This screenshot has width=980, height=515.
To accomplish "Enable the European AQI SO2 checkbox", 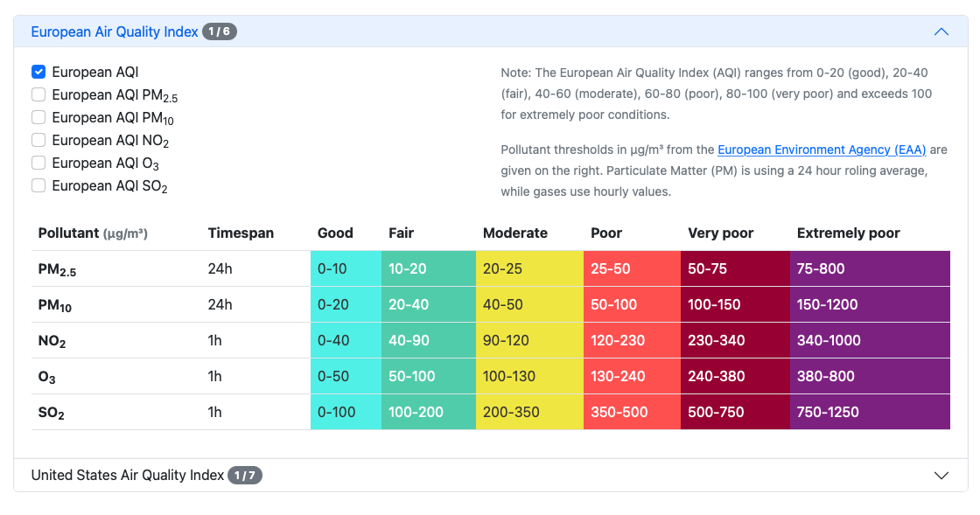I will point(37,185).
